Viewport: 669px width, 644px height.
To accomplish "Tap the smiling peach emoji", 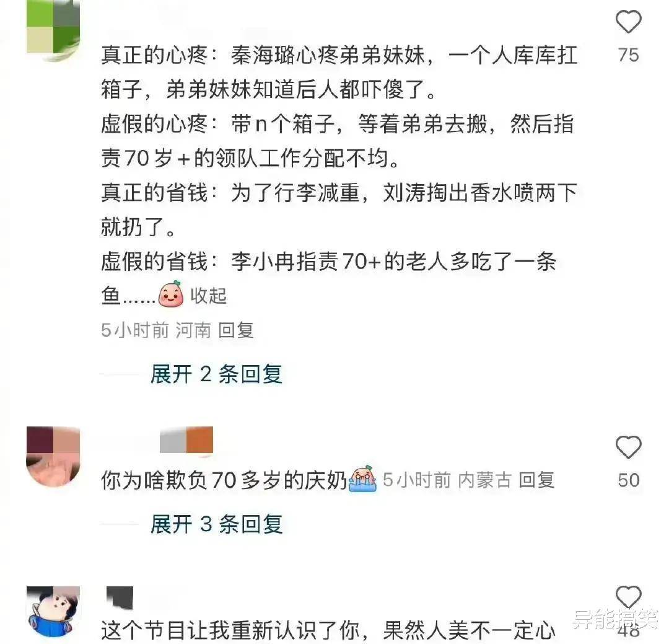I will pyautogui.click(x=171, y=294).
